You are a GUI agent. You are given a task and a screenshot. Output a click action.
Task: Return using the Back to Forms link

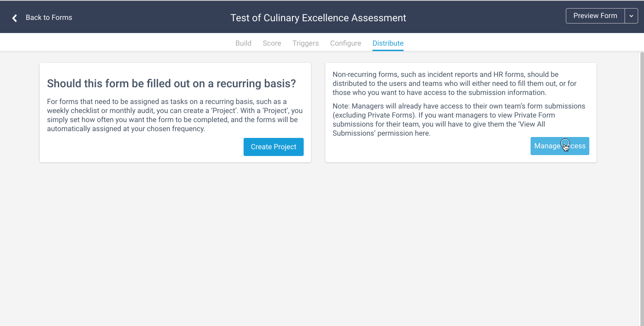(49, 17)
